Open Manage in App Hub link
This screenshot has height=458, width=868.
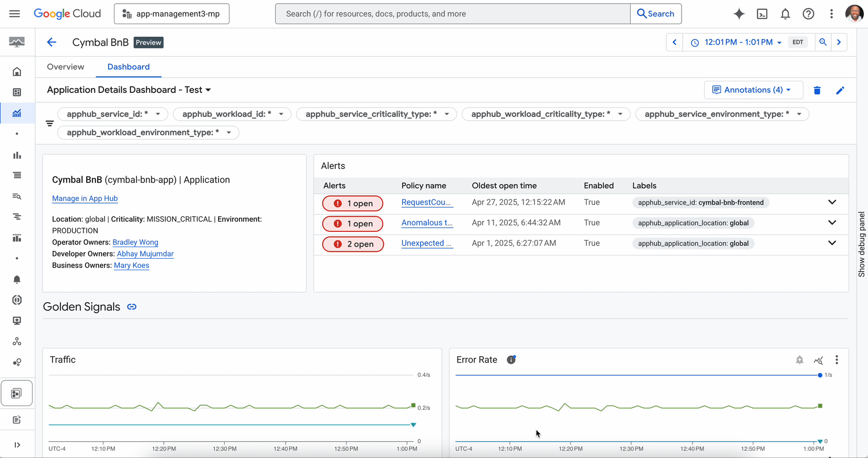(85, 198)
